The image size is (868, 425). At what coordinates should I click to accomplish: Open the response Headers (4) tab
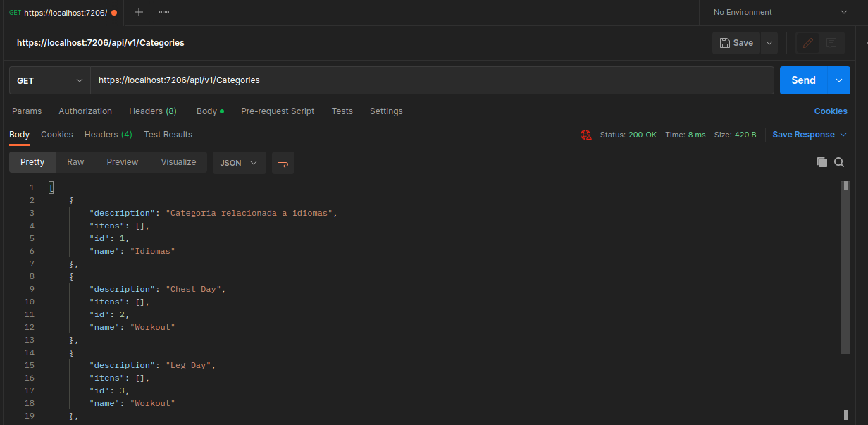(108, 135)
